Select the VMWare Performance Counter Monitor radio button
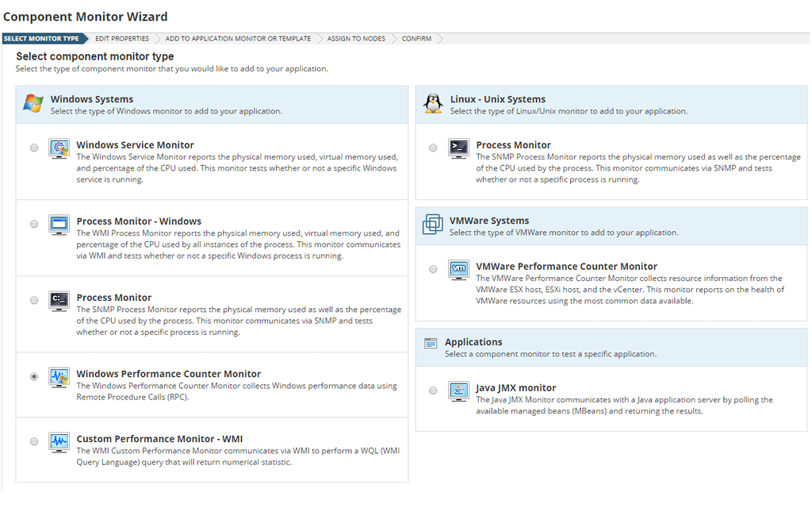This screenshot has height=508, width=812. pyautogui.click(x=433, y=268)
